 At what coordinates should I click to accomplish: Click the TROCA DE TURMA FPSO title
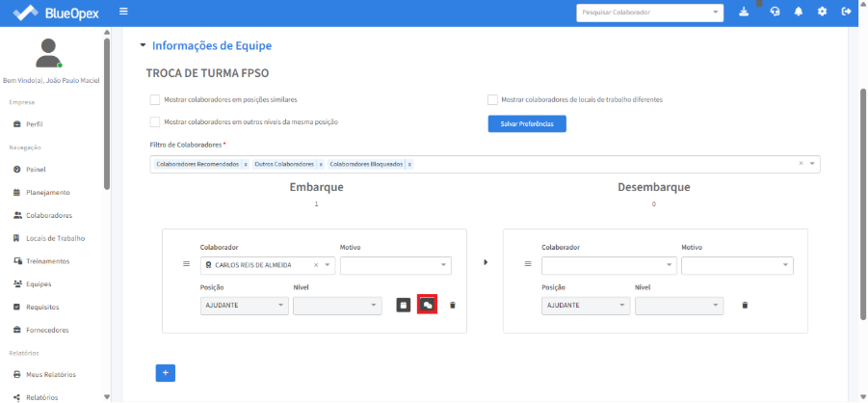(207, 73)
